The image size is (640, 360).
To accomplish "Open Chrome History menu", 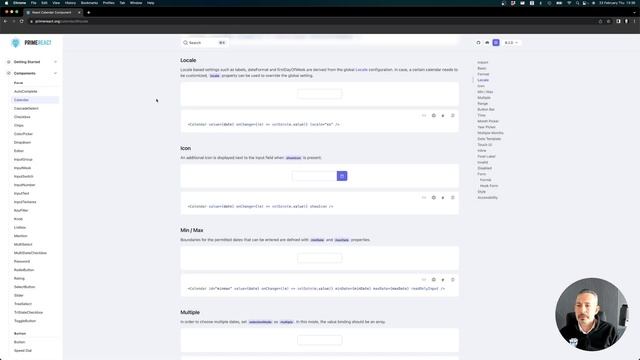I will (70, 3).
